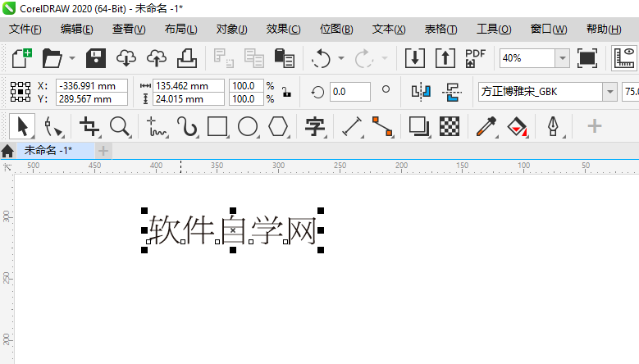Screen dimensions: 639x364
Task: Click the 135.462 mm width field
Action: click(x=189, y=86)
